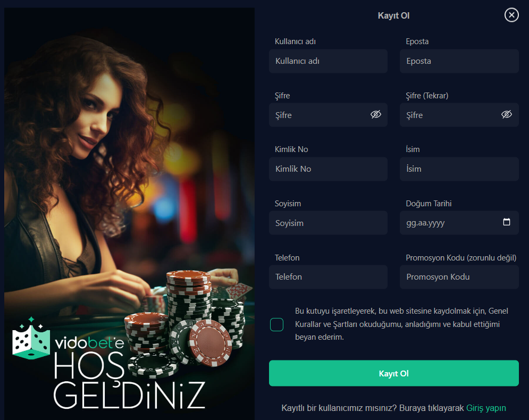The height and width of the screenshot is (420, 529).
Task: Focus the İsim text box
Action: (x=459, y=169)
